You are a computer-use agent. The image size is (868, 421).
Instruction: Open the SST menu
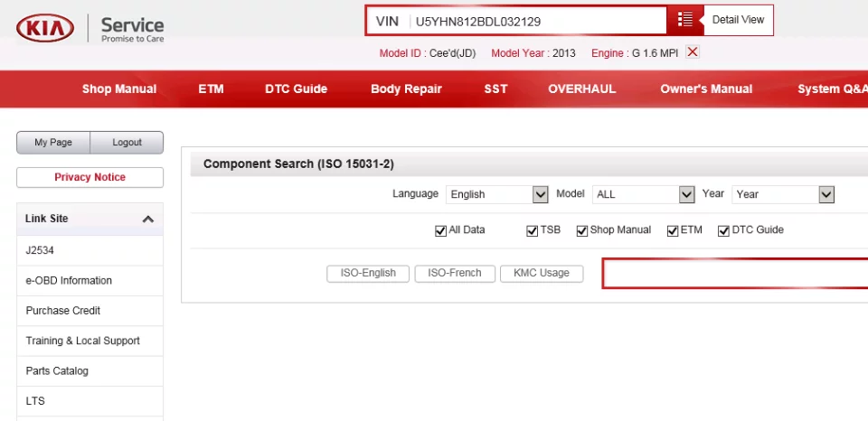click(x=495, y=89)
